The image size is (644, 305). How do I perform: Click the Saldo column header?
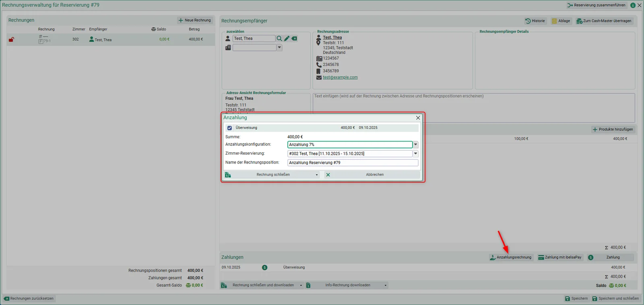tap(159, 29)
